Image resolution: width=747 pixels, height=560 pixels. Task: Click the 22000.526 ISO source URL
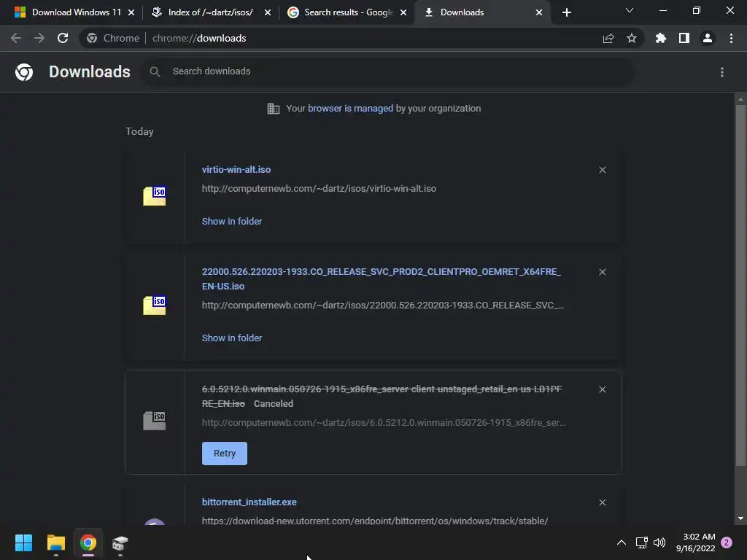pyautogui.click(x=383, y=306)
